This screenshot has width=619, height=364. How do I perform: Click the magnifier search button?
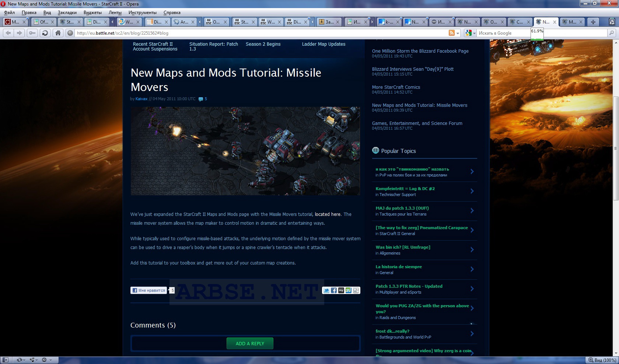611,33
